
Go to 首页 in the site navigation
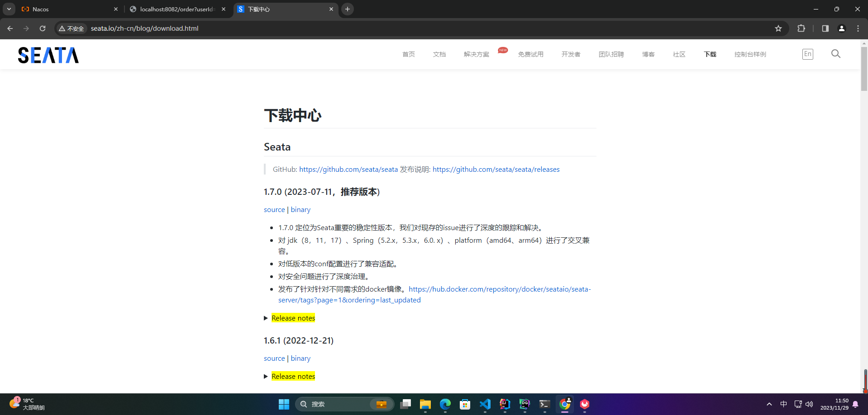409,54
